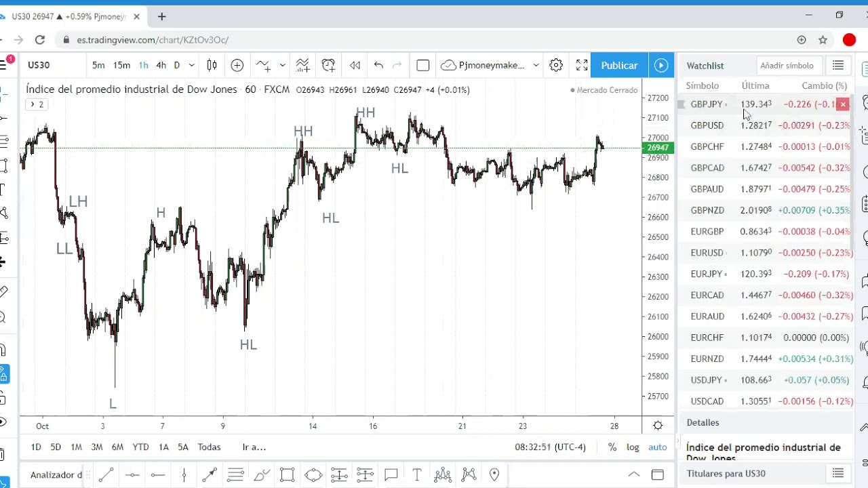Click the Publicar button
Screen dimensions: 868x488
pos(619,65)
